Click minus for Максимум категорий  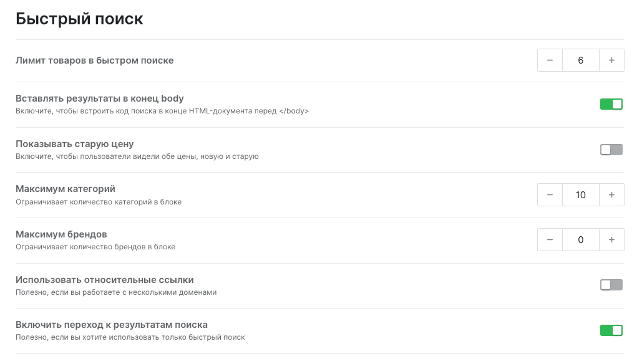[x=550, y=194]
